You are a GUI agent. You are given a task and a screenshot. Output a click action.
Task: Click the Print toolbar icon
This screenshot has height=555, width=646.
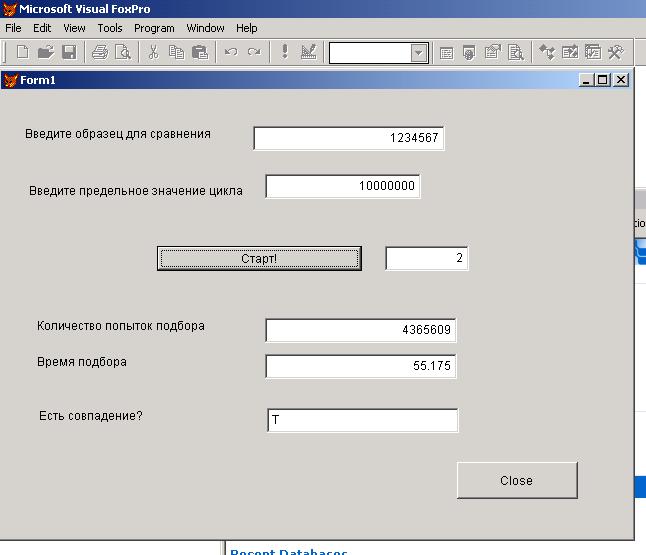[100, 52]
